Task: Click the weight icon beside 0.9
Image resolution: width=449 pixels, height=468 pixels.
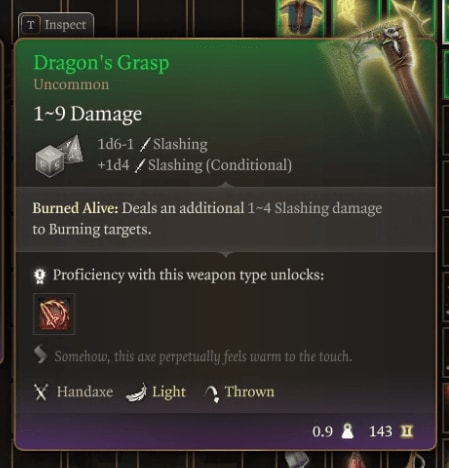Action: click(348, 431)
